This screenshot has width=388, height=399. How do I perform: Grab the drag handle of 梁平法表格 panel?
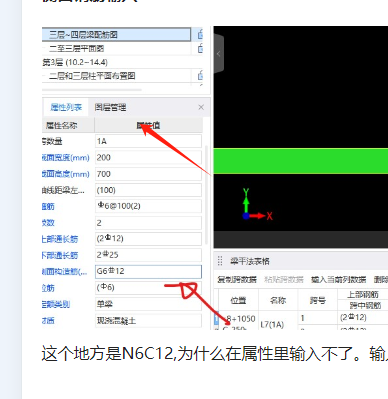pyautogui.click(x=220, y=261)
